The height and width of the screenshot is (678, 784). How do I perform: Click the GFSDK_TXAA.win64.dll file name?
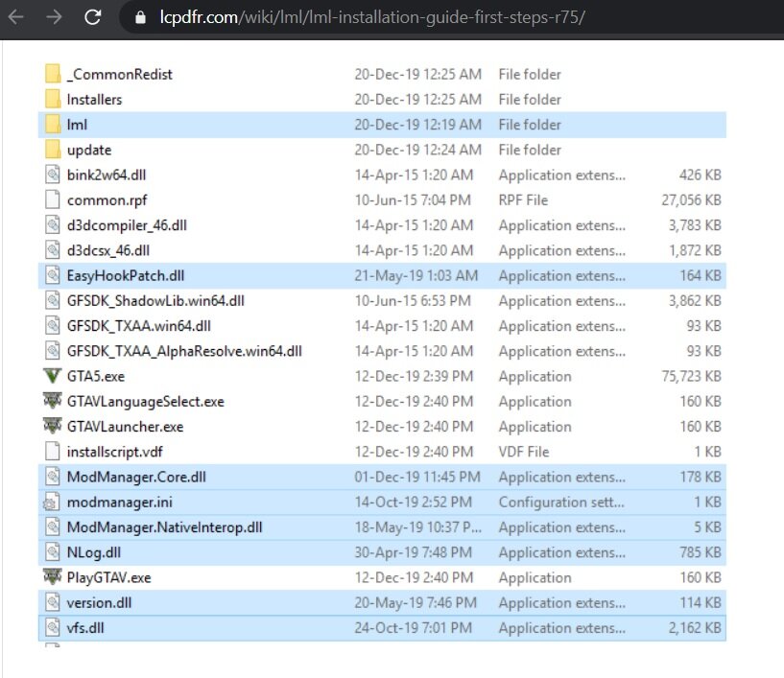click(138, 326)
